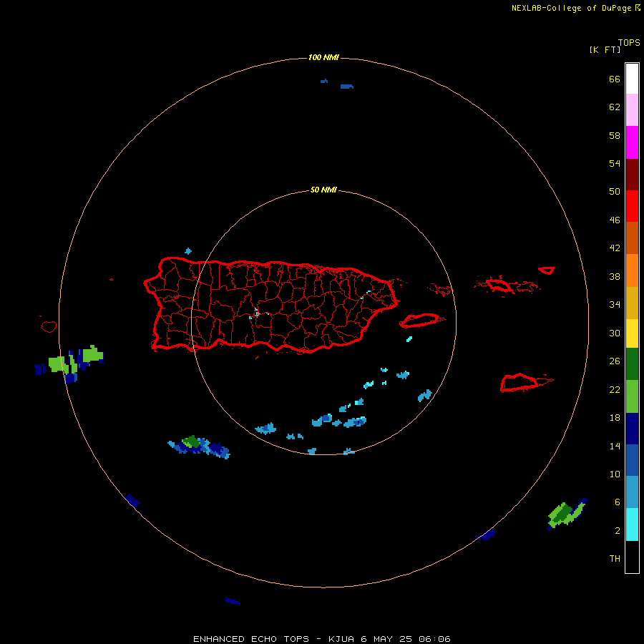Select the bright red 50 kft legend swatch
Viewport: 644px width, 644px height.
click(x=632, y=206)
